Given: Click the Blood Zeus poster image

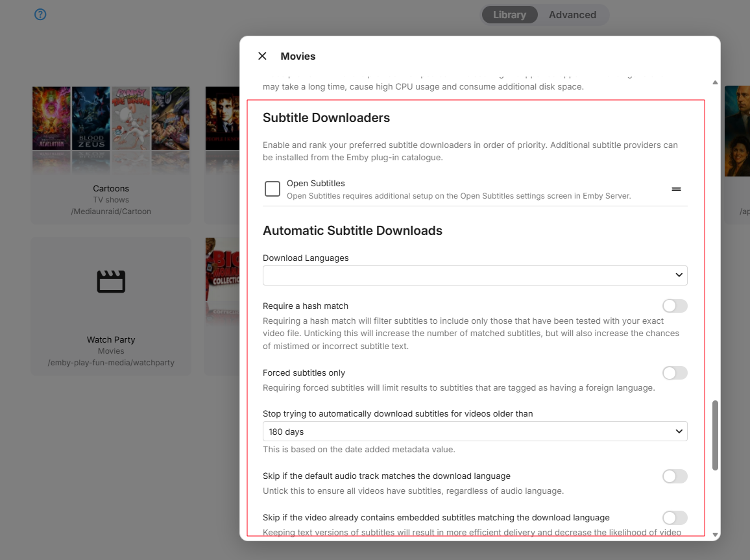Looking at the screenshot, I should (91, 121).
